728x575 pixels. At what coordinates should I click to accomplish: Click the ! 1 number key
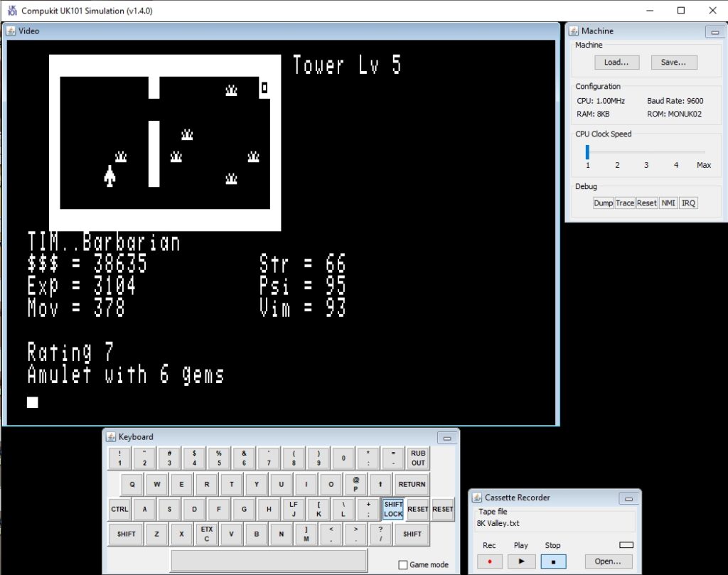(x=119, y=458)
